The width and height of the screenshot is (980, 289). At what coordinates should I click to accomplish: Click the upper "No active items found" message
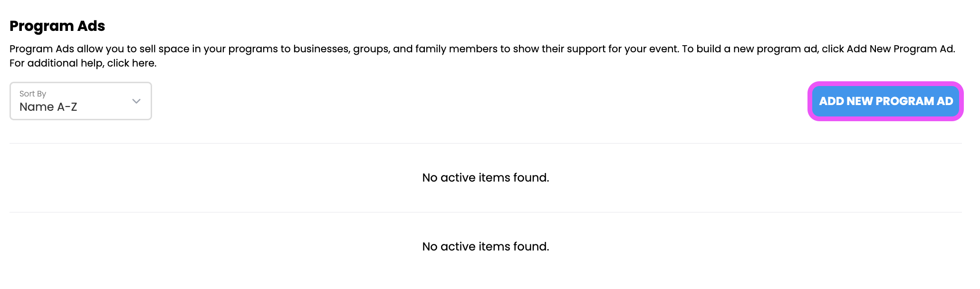coord(485,178)
